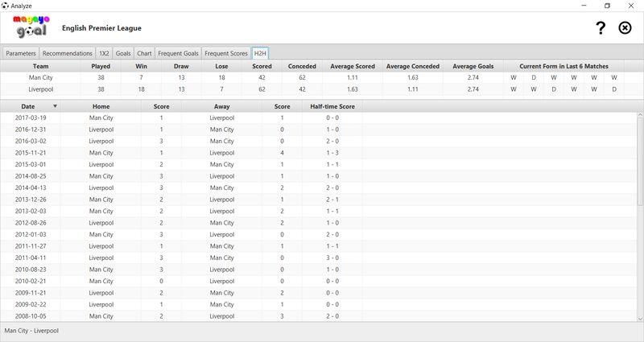Select the 2017-03-19 match row
644x342 pixels.
click(x=319, y=117)
